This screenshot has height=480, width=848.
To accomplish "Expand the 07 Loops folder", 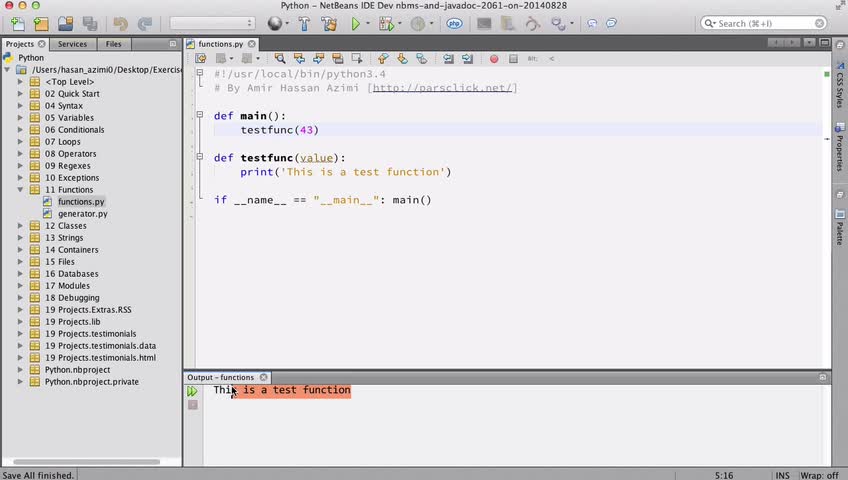I will (21, 142).
